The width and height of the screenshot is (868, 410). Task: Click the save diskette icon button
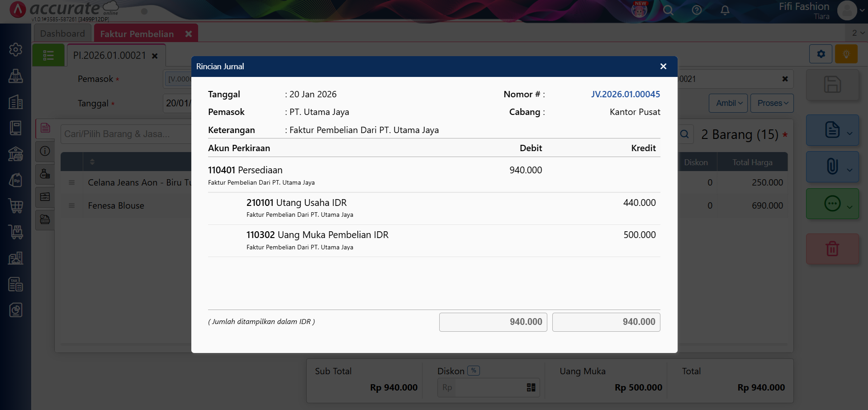click(x=832, y=85)
